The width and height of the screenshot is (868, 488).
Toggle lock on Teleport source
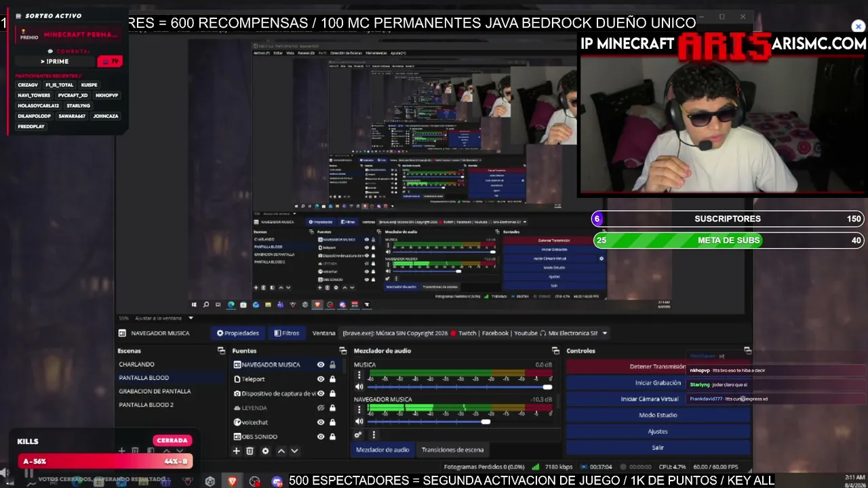click(x=332, y=379)
